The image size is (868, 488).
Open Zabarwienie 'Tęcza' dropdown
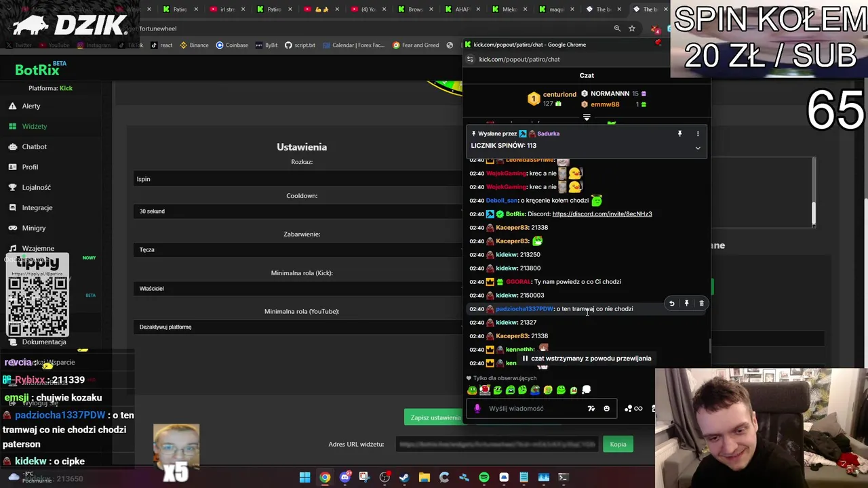298,249
